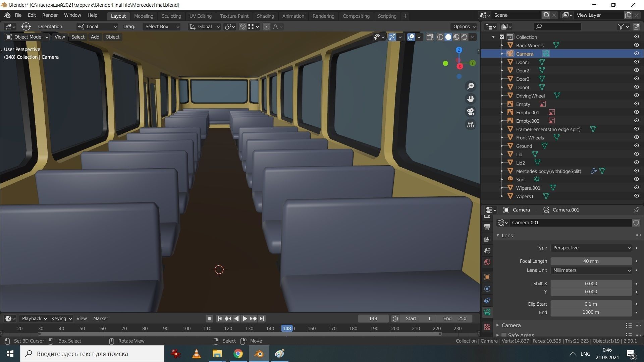Click the Options button in header

tap(464, 26)
